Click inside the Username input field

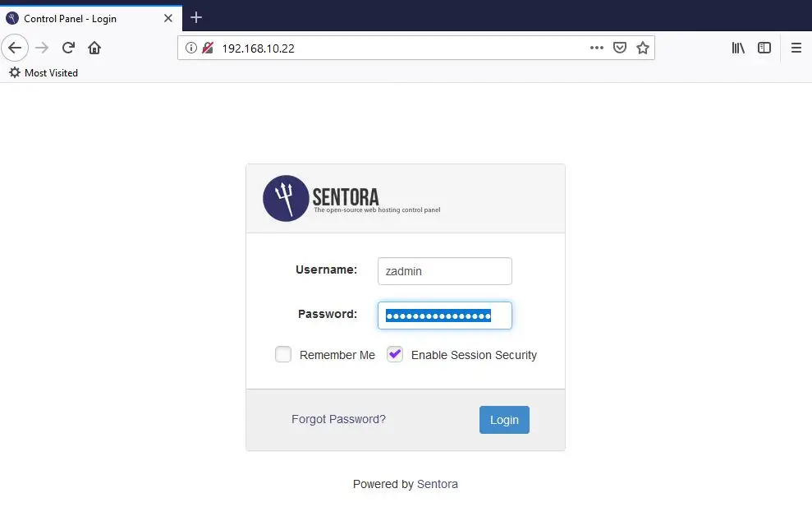(x=444, y=270)
